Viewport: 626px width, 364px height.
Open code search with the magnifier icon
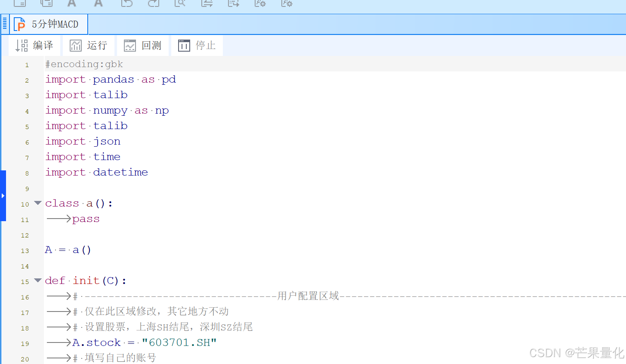(x=180, y=5)
